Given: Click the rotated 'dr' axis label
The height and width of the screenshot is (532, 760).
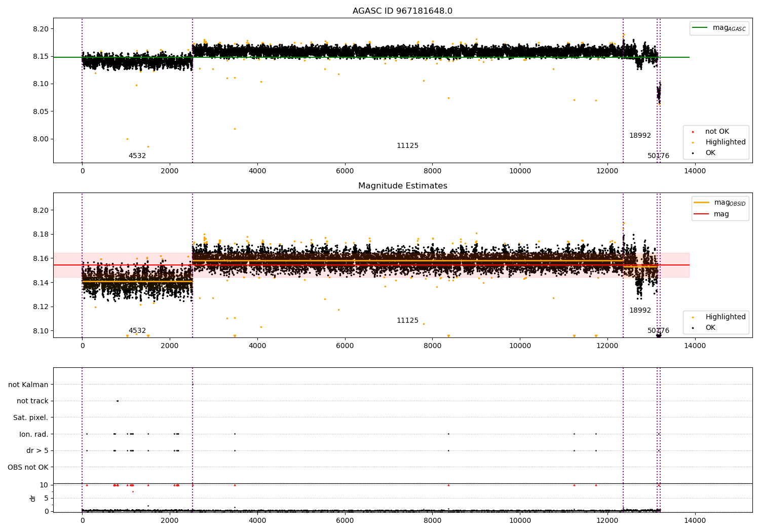Looking at the screenshot, I should point(33,498).
